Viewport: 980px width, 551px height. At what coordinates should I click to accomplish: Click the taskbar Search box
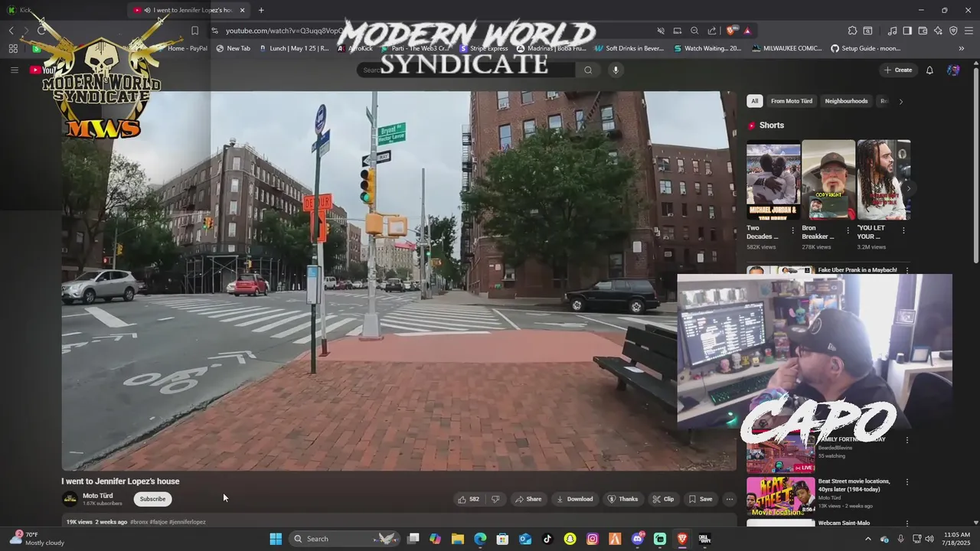coord(345,539)
